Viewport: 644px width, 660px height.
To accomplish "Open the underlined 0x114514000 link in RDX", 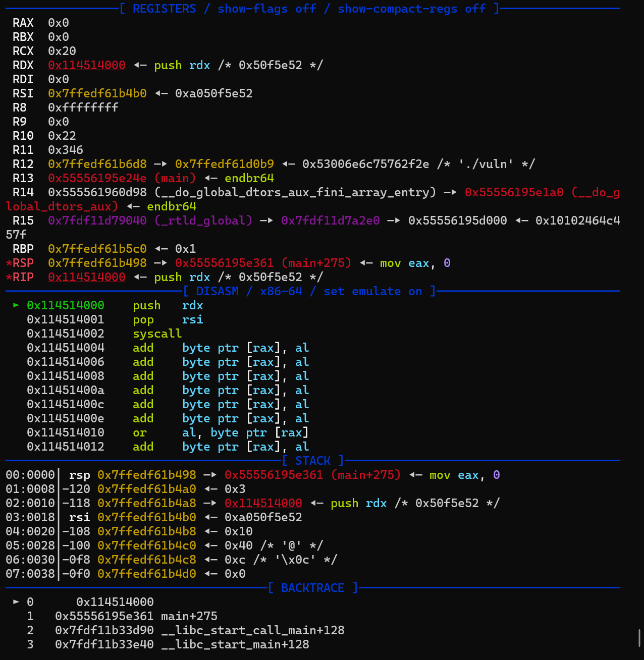I will 86,65.
